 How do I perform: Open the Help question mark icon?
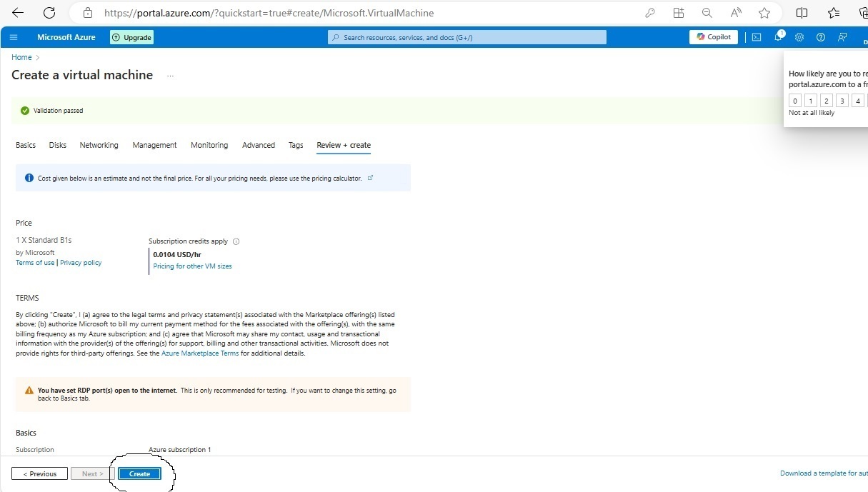tap(821, 37)
